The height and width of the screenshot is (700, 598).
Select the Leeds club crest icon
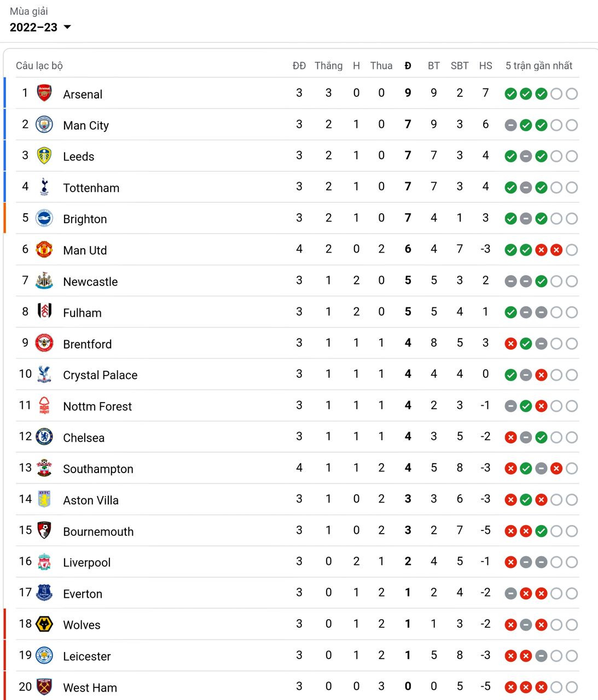[44, 156]
